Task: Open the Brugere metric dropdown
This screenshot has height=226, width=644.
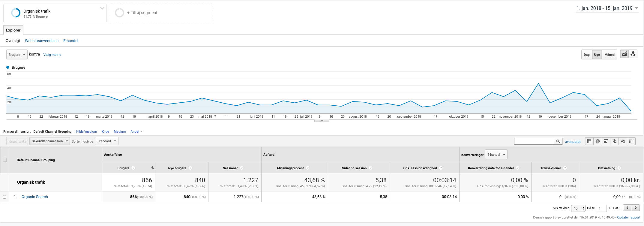Action: pos(17,55)
